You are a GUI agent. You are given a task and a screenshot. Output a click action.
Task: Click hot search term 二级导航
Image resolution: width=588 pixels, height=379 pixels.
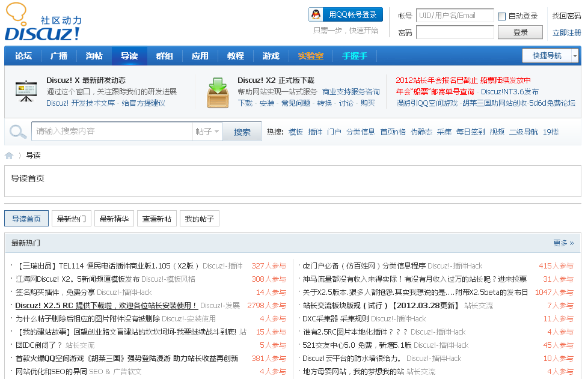pyautogui.click(x=524, y=132)
